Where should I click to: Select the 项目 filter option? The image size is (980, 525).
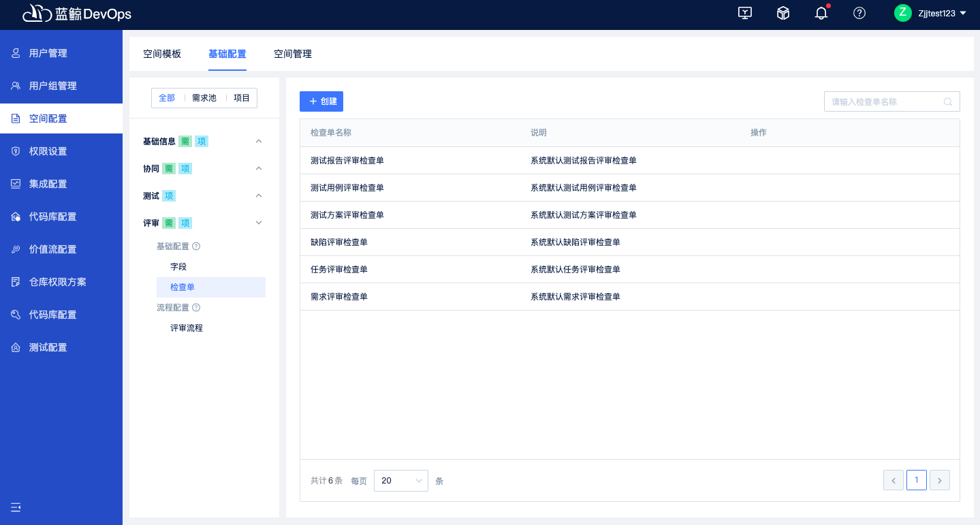click(242, 98)
